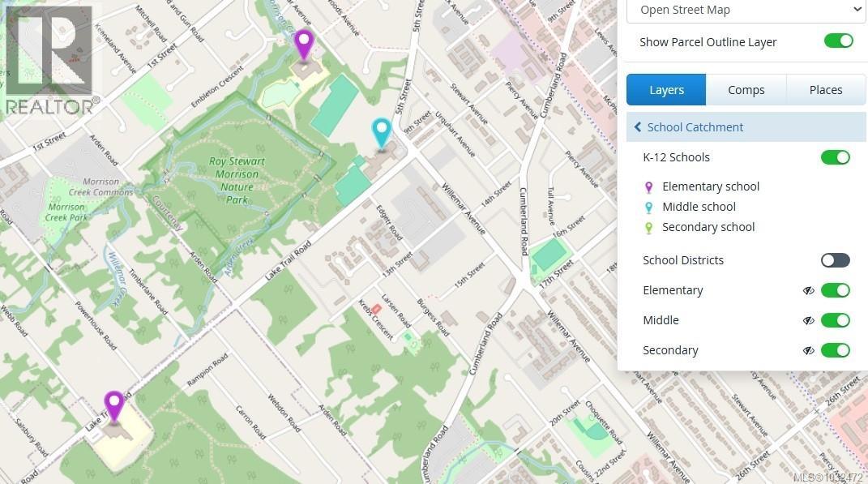Image resolution: width=868 pixels, height=484 pixels.
Task: Click the eye-slash icon beside Secondary
Action: tap(808, 351)
